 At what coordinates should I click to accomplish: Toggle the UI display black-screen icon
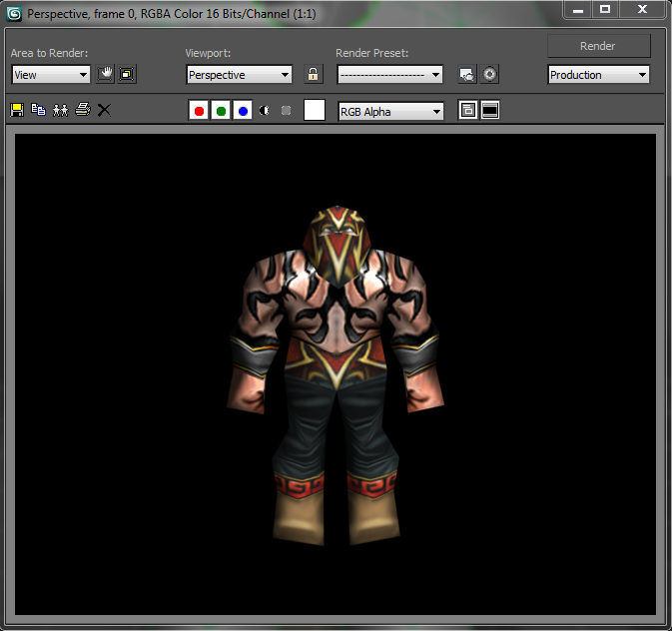point(490,110)
